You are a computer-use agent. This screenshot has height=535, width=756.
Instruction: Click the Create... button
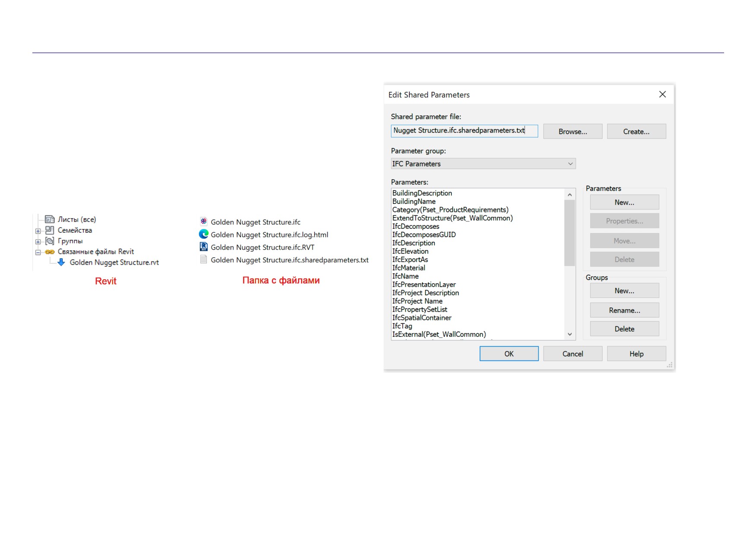[x=636, y=131]
